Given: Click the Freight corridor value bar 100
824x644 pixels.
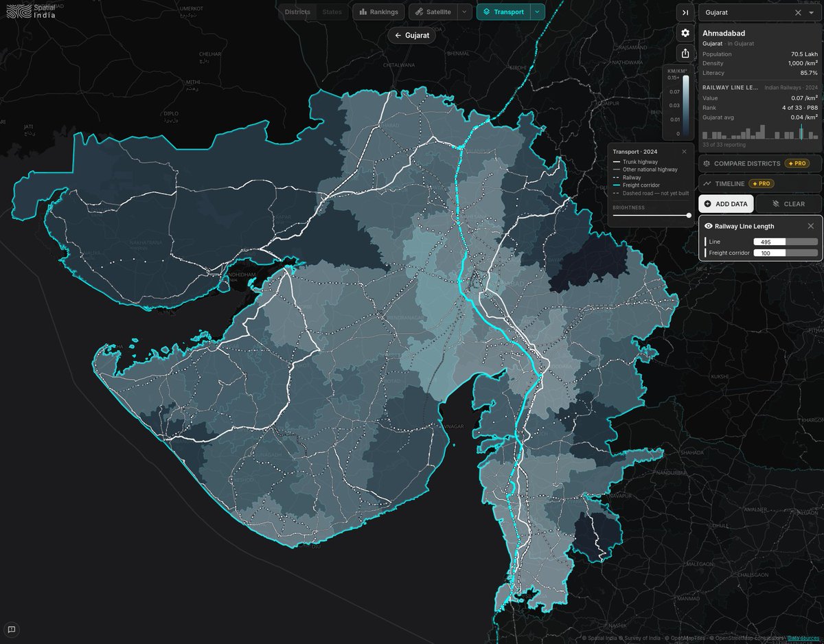Looking at the screenshot, I should [x=786, y=253].
